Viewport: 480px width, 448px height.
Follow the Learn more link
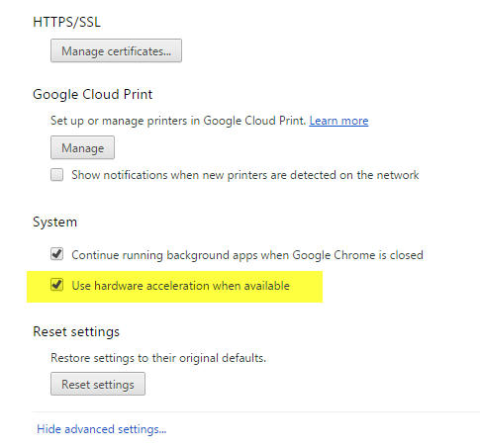click(x=338, y=121)
